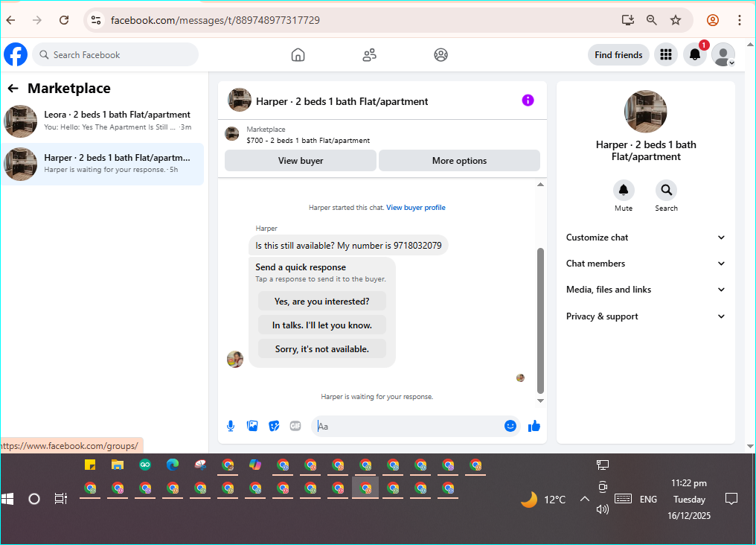756x545 pixels.
Task: Expand Chat members section
Action: pos(646,264)
